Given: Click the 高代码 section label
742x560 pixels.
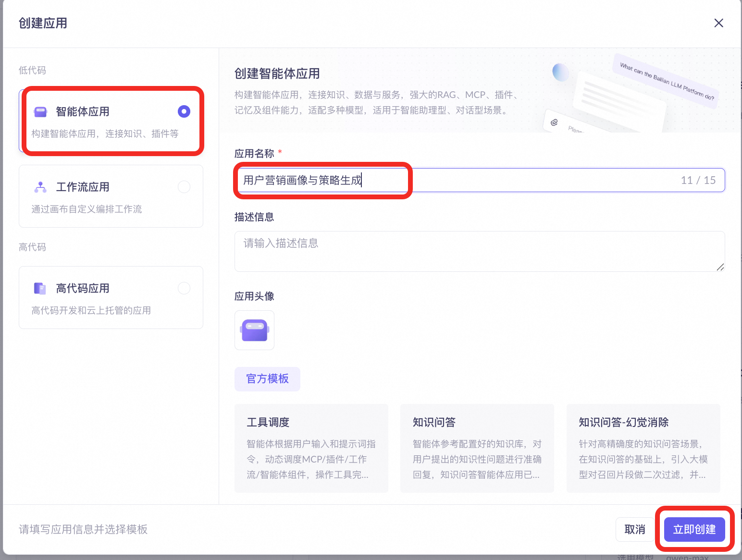Looking at the screenshot, I should tap(32, 247).
